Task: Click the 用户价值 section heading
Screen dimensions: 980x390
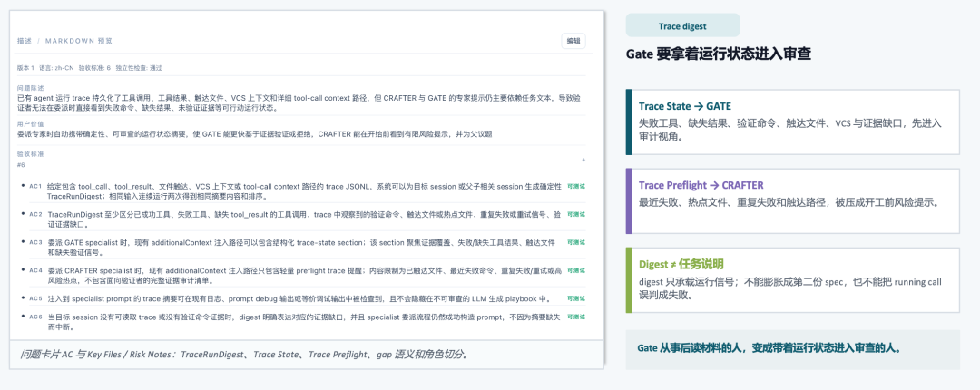Action: click(28, 124)
